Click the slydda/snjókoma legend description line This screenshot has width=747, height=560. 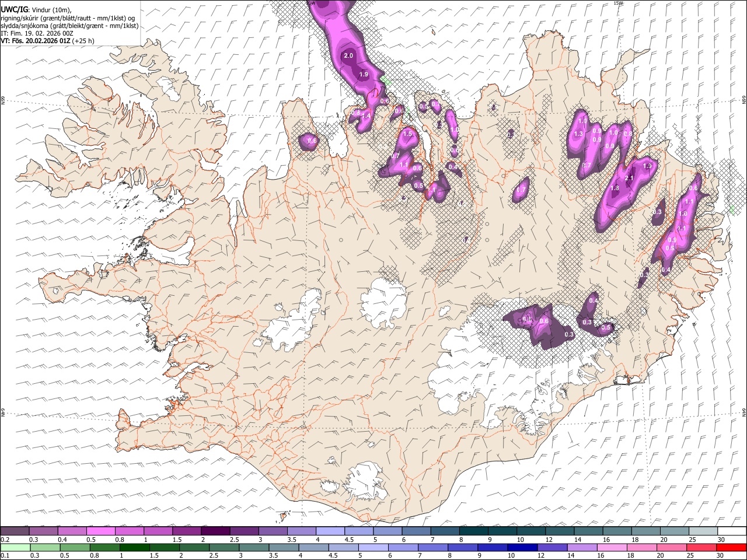[69, 26]
